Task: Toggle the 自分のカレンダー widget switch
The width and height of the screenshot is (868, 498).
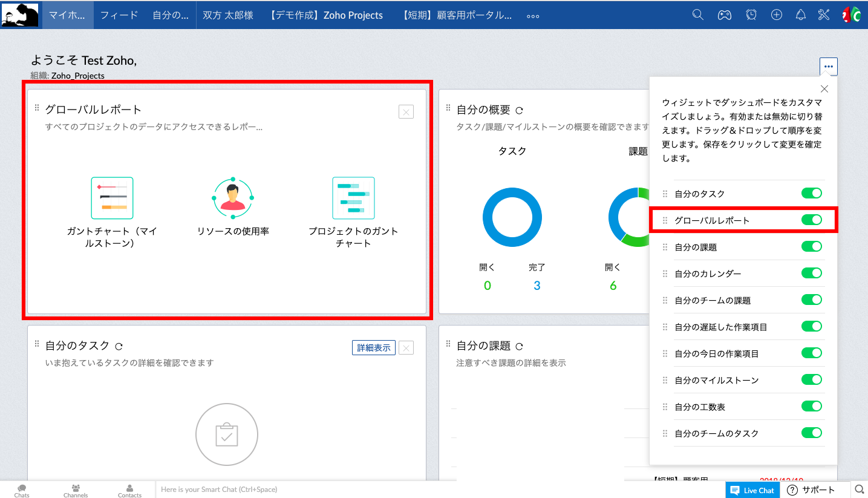Action: [812, 273]
